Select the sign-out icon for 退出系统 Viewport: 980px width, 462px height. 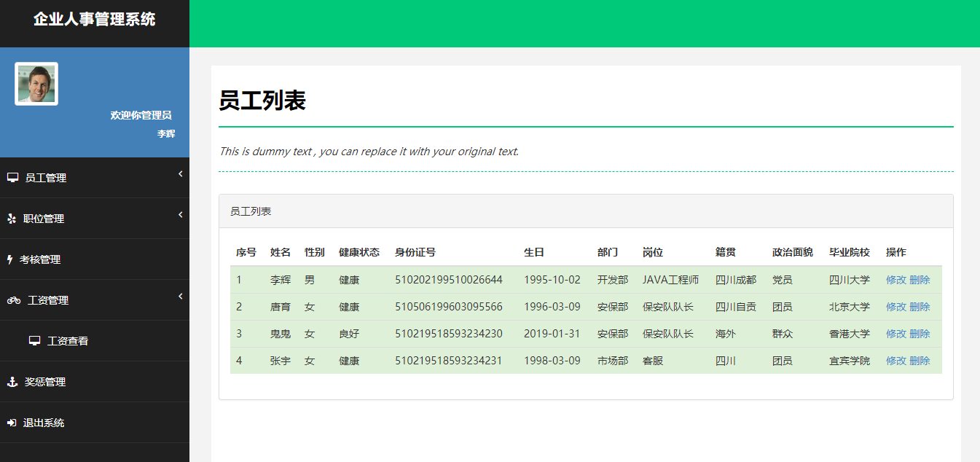coord(11,422)
